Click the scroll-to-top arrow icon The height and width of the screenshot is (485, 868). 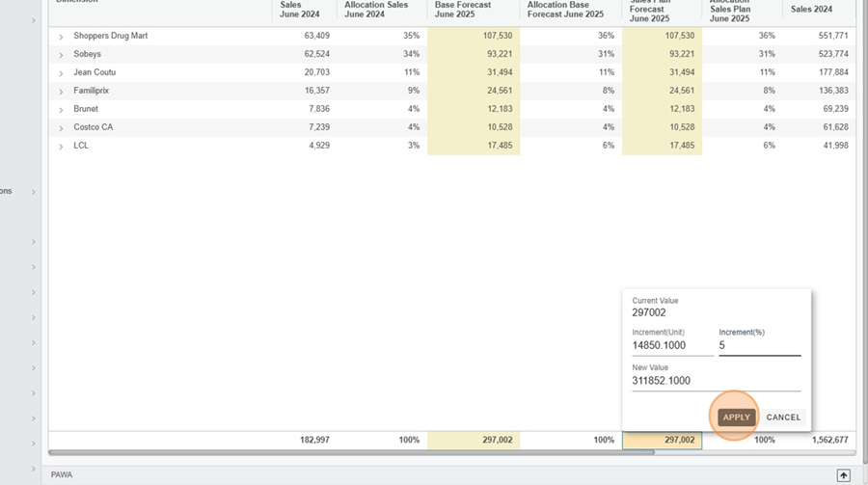pos(843,475)
